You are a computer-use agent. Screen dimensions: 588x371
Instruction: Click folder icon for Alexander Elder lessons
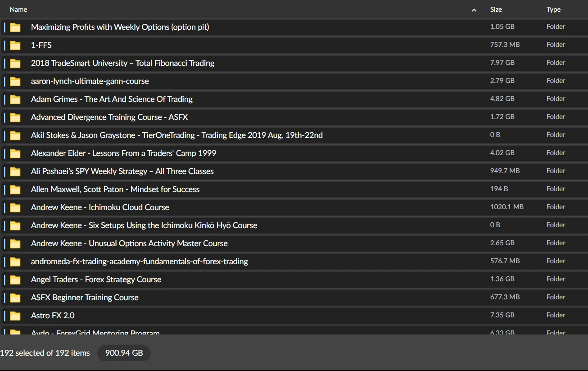coord(15,154)
